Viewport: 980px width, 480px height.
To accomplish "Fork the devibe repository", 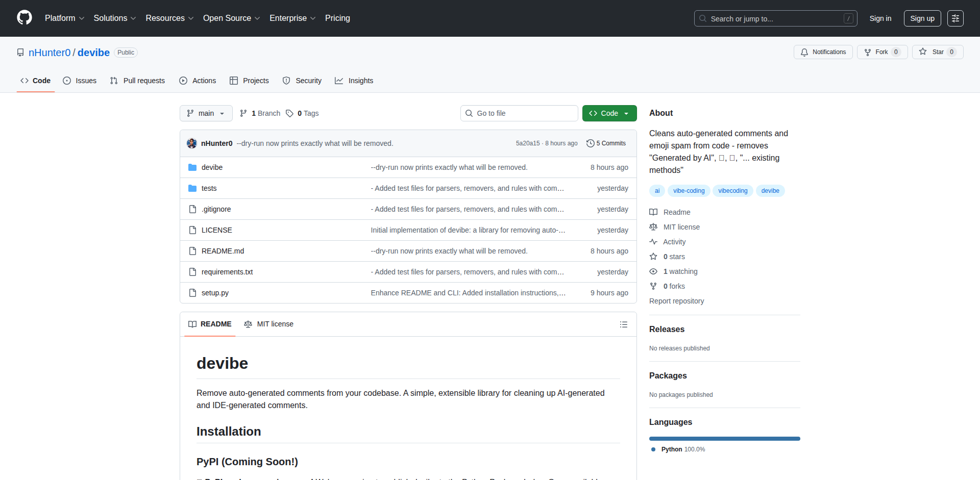I will point(882,52).
